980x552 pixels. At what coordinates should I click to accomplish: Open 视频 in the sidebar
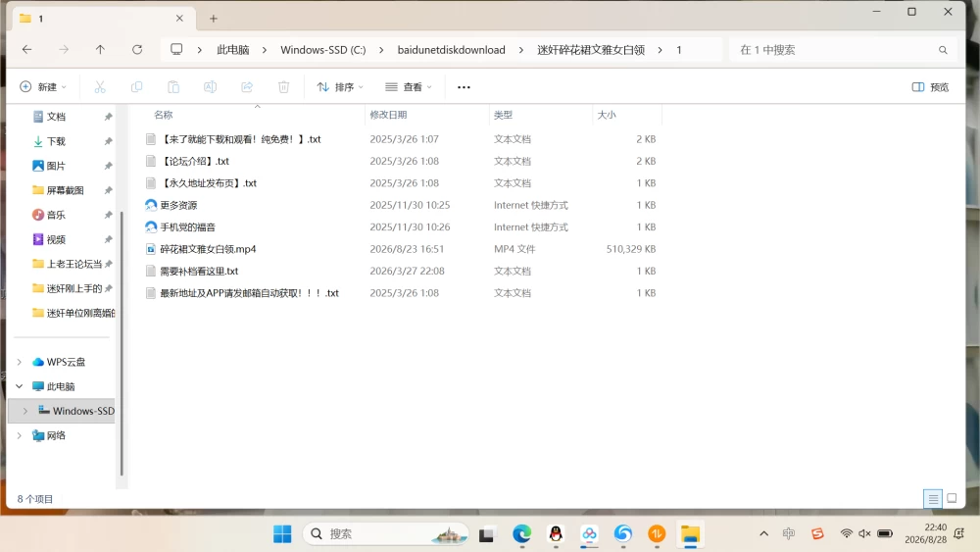click(56, 239)
